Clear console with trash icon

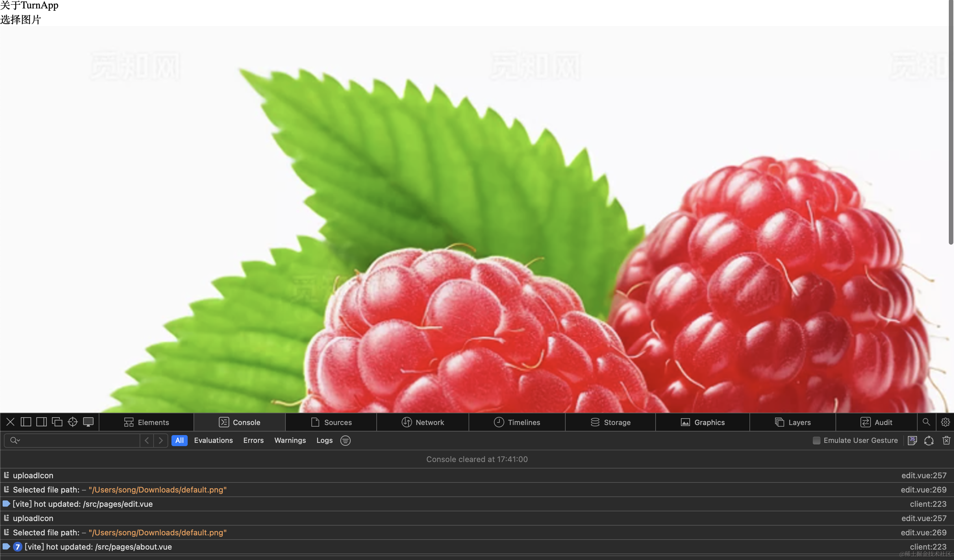pos(946,440)
